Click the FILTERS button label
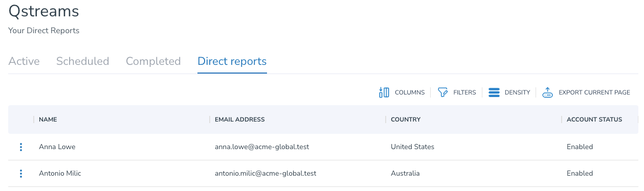The width and height of the screenshot is (644, 191). pos(464,92)
